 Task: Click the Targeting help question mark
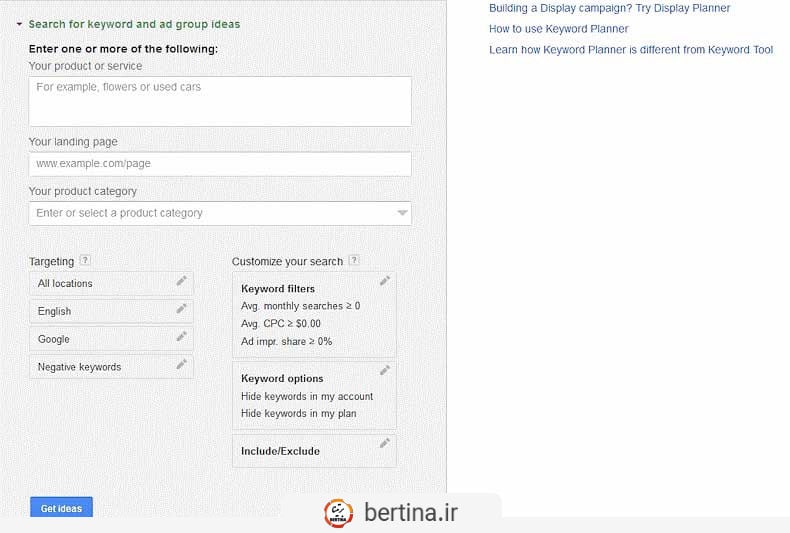click(85, 261)
